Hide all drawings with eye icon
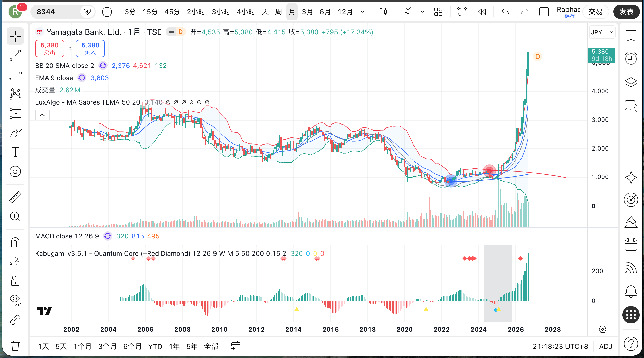Image resolution: width=644 pixels, height=358 pixels. [15, 300]
